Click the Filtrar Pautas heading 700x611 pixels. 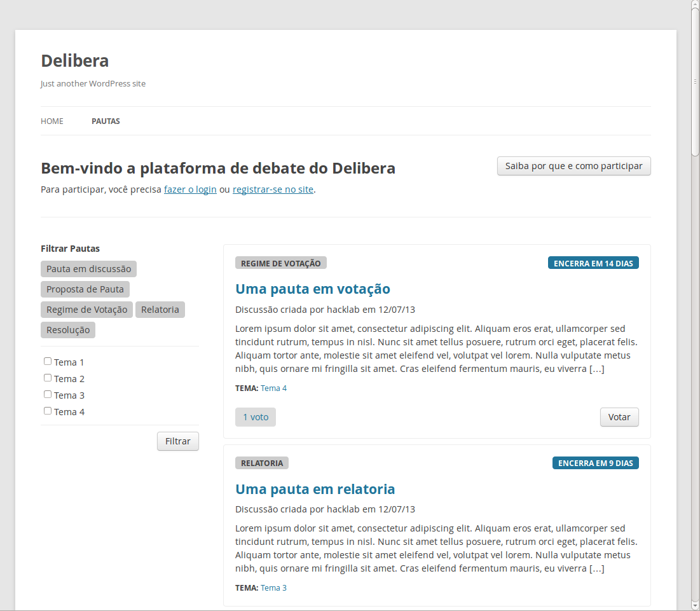click(x=70, y=249)
